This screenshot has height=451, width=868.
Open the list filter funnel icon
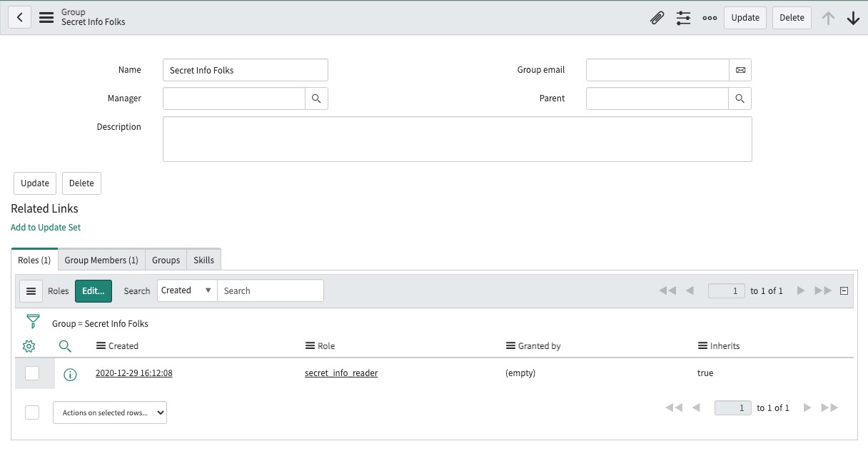[33, 321]
